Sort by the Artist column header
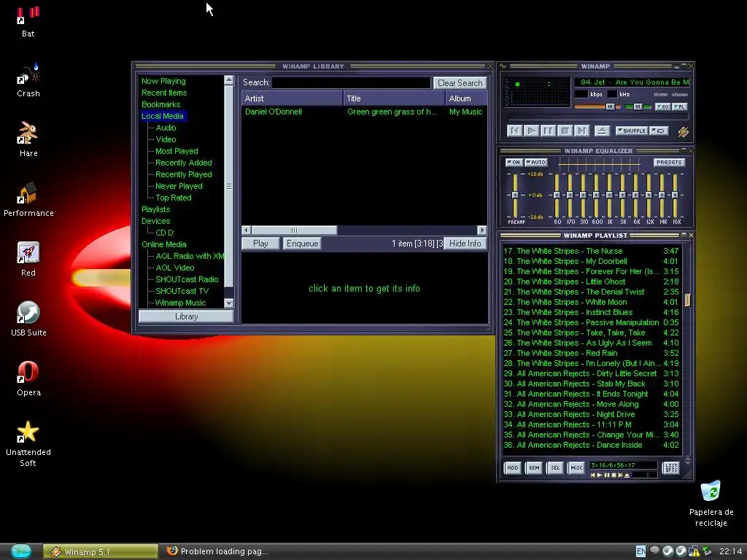The height and width of the screenshot is (560, 747). pyautogui.click(x=292, y=98)
